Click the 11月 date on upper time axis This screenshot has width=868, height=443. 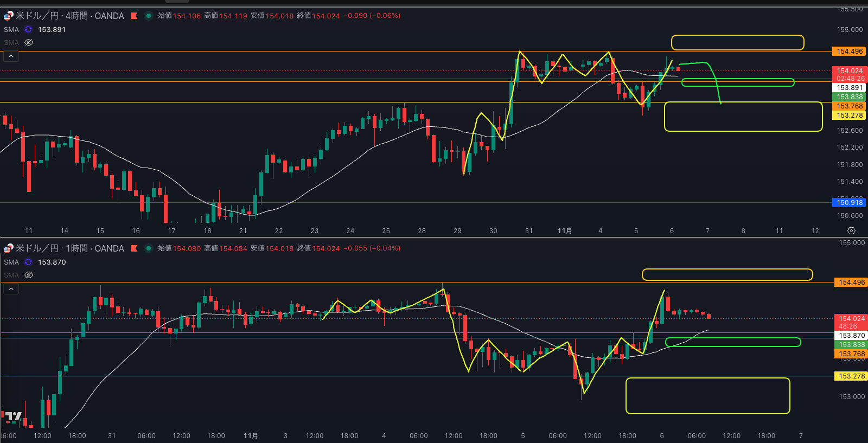click(564, 231)
